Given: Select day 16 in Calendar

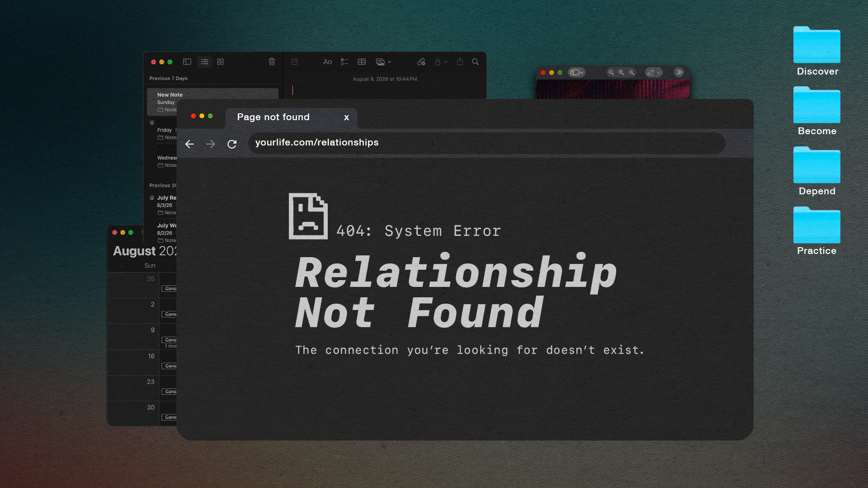Looking at the screenshot, I should coord(151,356).
